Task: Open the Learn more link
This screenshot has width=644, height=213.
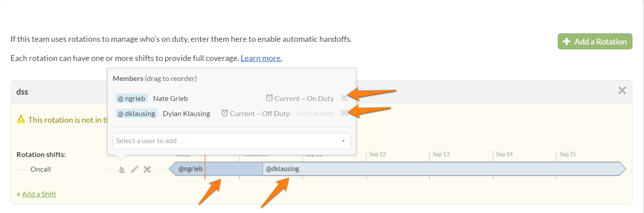Action: [x=261, y=58]
